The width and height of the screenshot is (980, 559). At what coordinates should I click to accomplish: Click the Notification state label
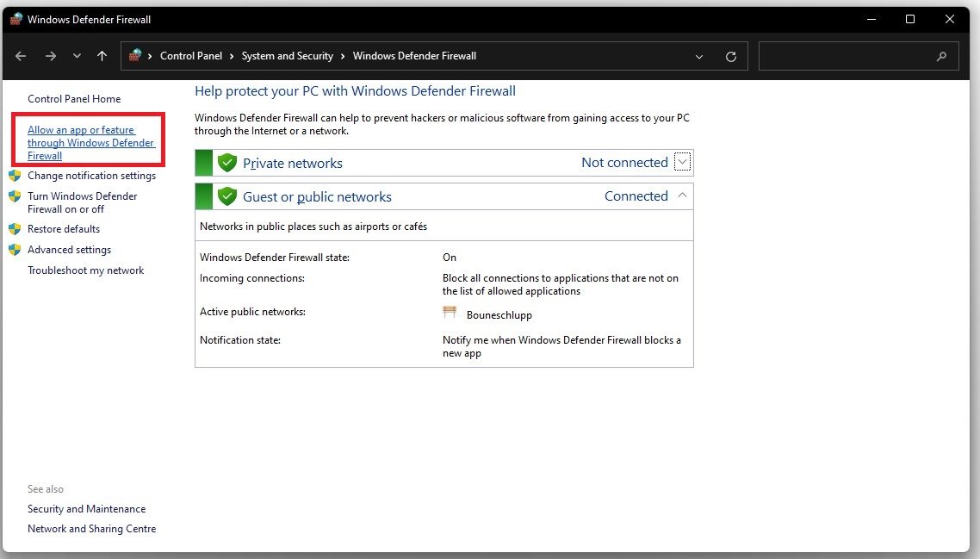(240, 340)
